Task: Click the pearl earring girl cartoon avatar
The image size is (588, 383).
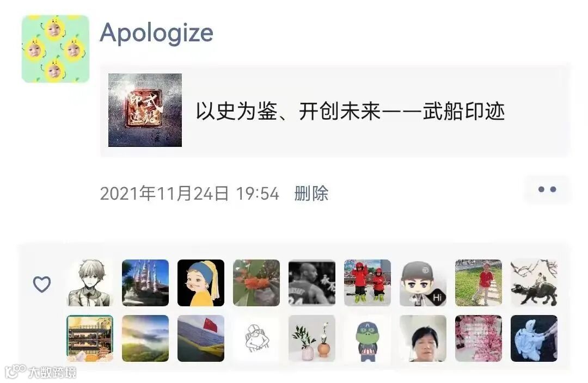Action: tap(201, 283)
